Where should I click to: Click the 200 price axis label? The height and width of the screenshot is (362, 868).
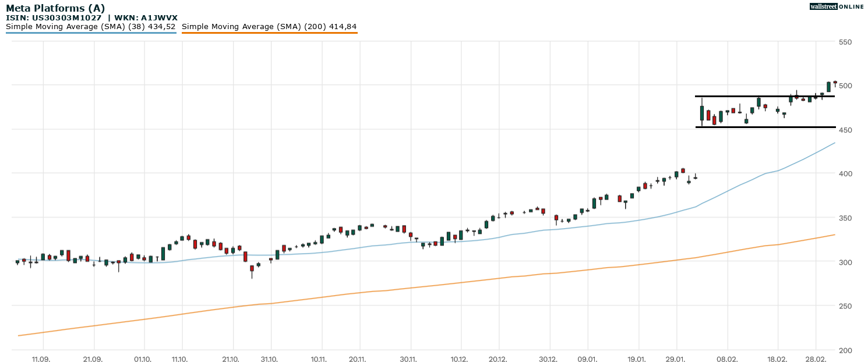[845, 350]
